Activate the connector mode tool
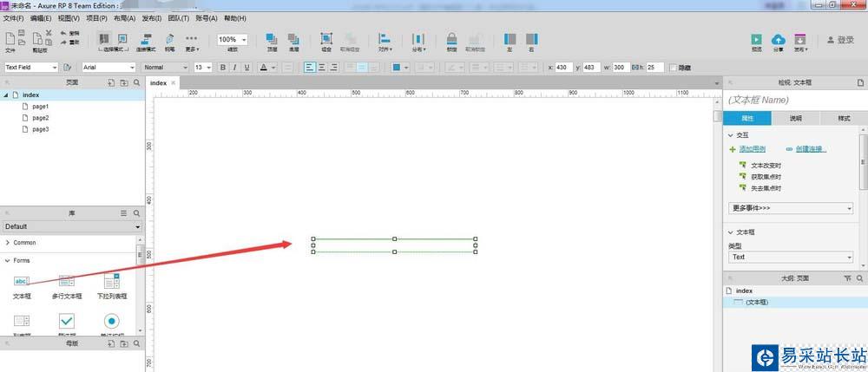 pyautogui.click(x=148, y=39)
